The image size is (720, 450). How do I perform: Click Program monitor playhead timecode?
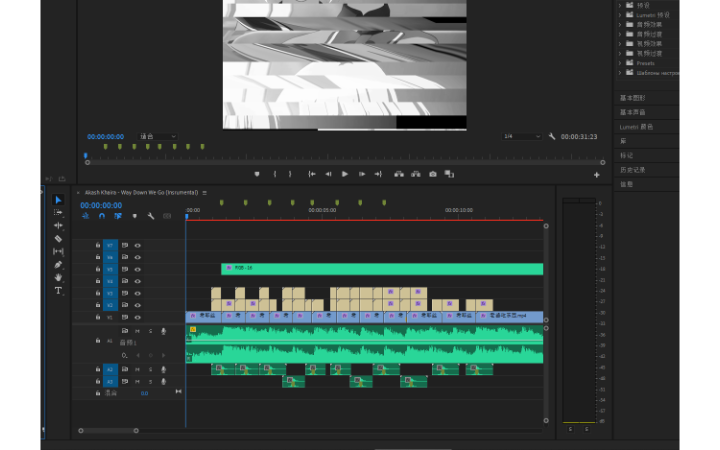coord(106,136)
